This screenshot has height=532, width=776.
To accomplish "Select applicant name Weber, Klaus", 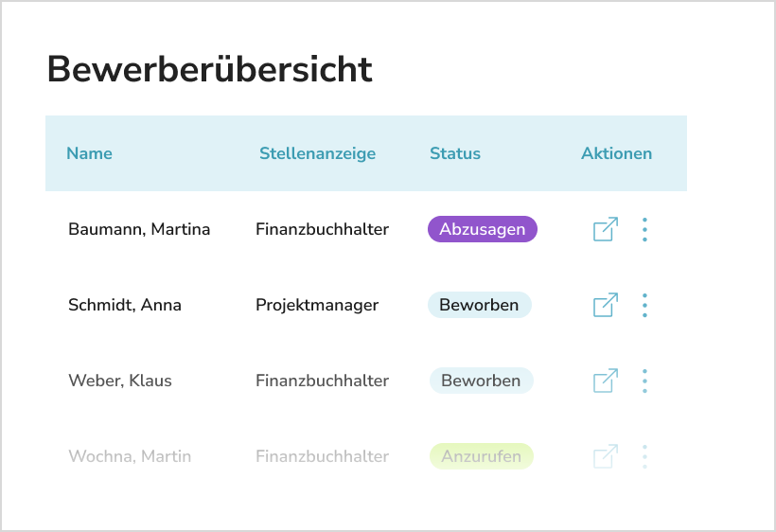I will click(120, 381).
